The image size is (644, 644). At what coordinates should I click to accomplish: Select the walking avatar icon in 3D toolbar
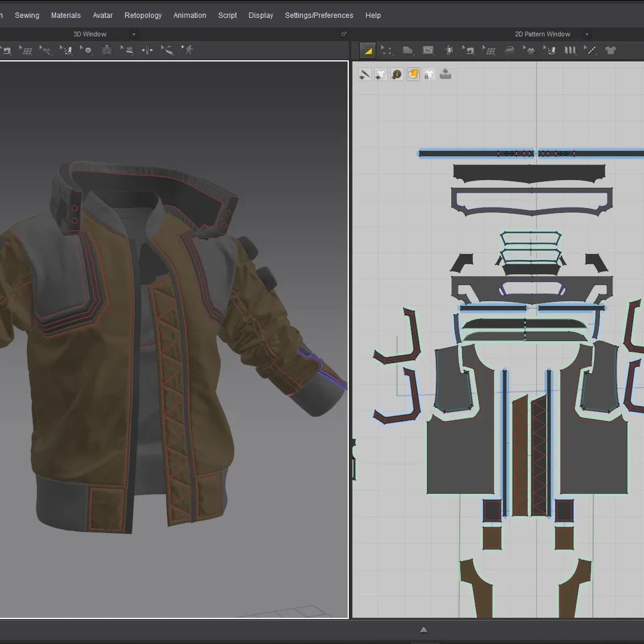tap(188, 50)
